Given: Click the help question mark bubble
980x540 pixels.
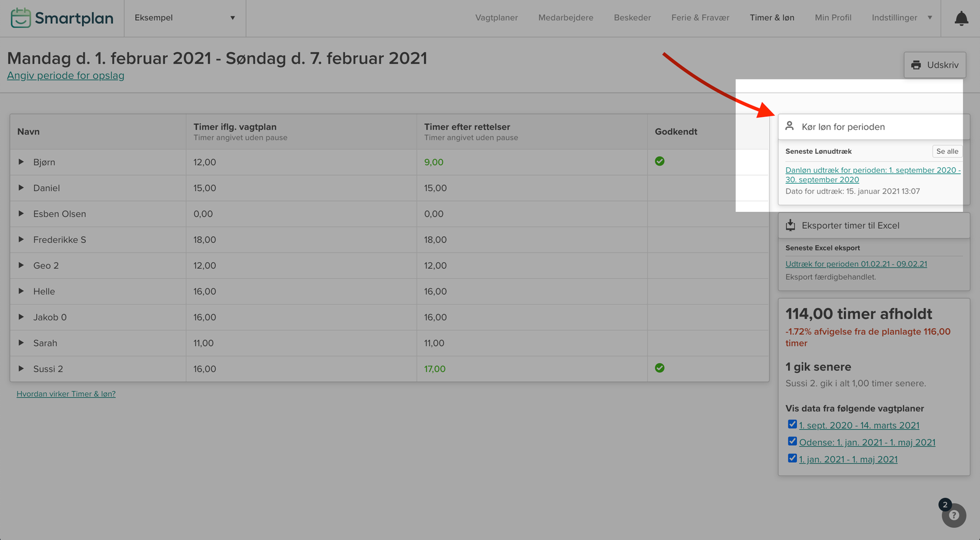Looking at the screenshot, I should coord(954,515).
